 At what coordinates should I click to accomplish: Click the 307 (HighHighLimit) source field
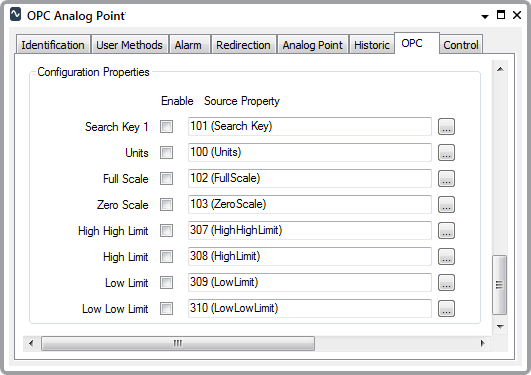[310, 230]
